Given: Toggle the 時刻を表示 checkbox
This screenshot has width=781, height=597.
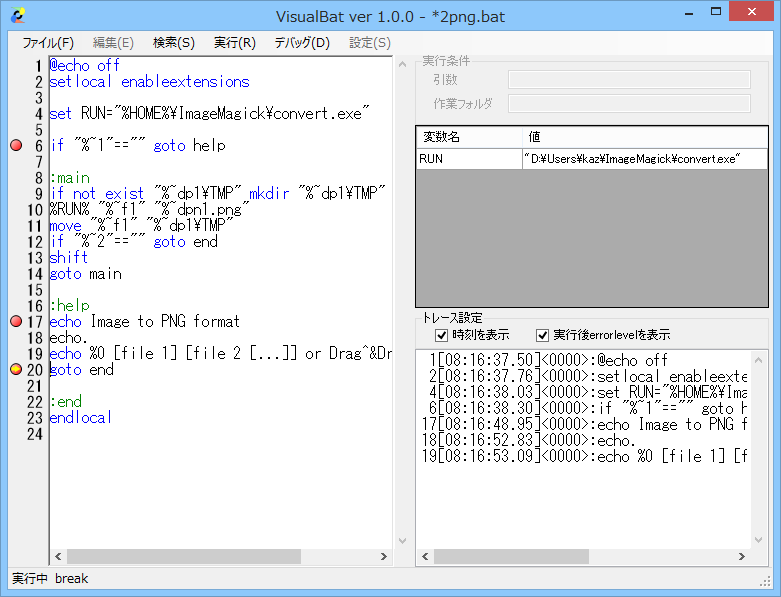Looking at the screenshot, I should [x=441, y=335].
